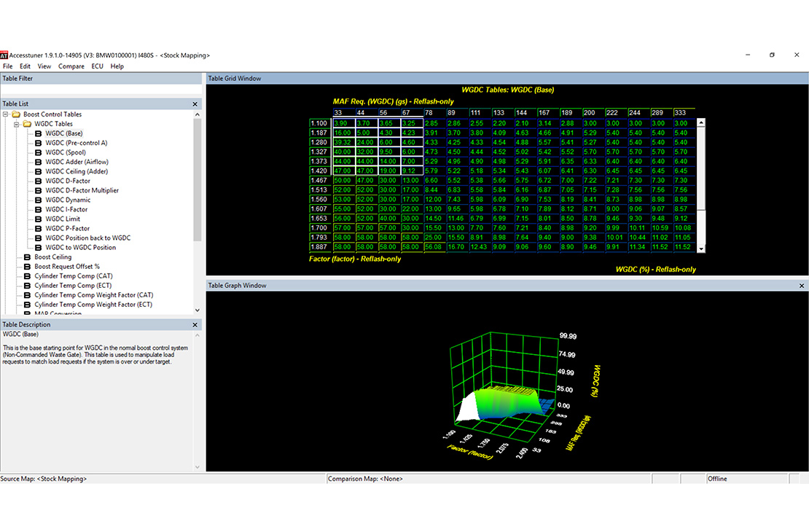Click cell 56.08 in row 1.887
Viewport: 809px width, 532px height.
(x=434, y=247)
